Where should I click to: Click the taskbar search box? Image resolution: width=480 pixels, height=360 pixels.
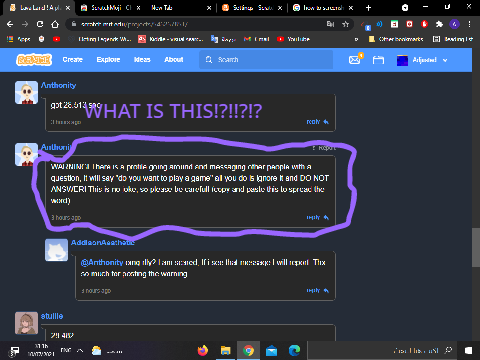click(x=382, y=351)
